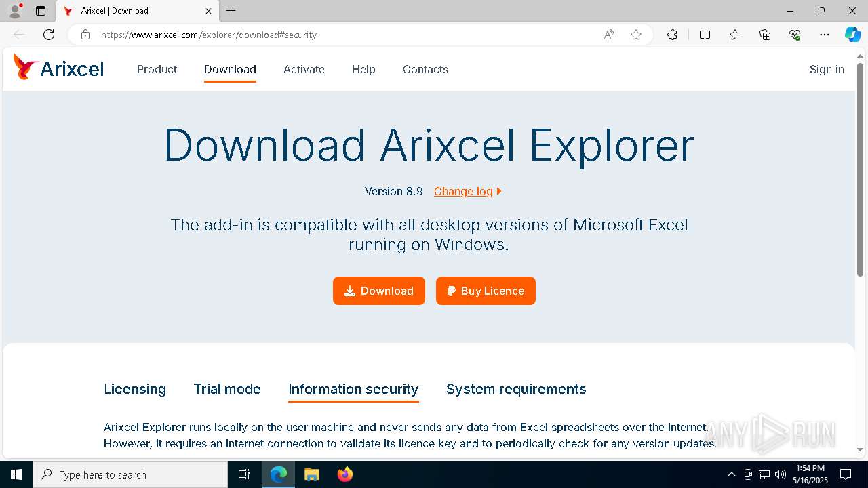The height and width of the screenshot is (488, 868).
Task: Click the Buy Licence button
Action: [x=486, y=291]
